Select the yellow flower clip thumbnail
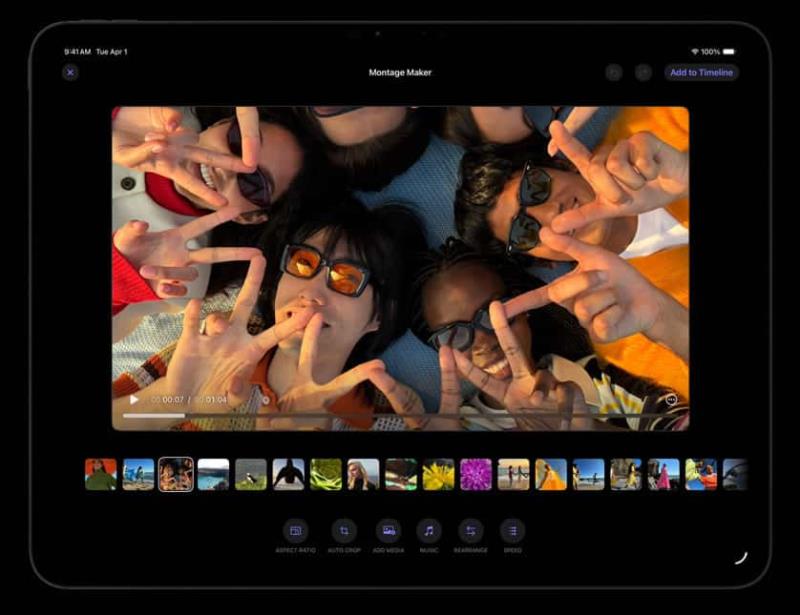Image resolution: width=800 pixels, height=615 pixels. click(x=437, y=475)
